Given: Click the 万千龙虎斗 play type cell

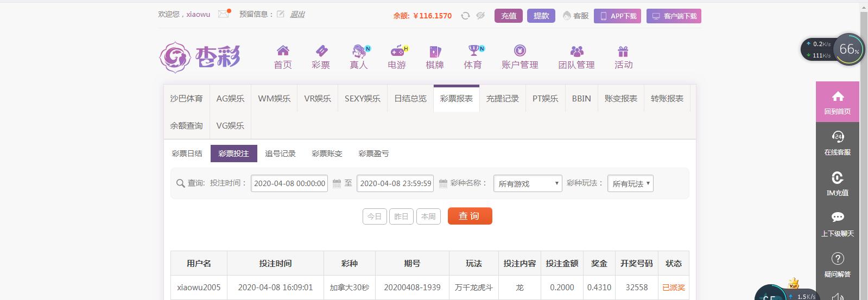Looking at the screenshot, I should tap(474, 288).
